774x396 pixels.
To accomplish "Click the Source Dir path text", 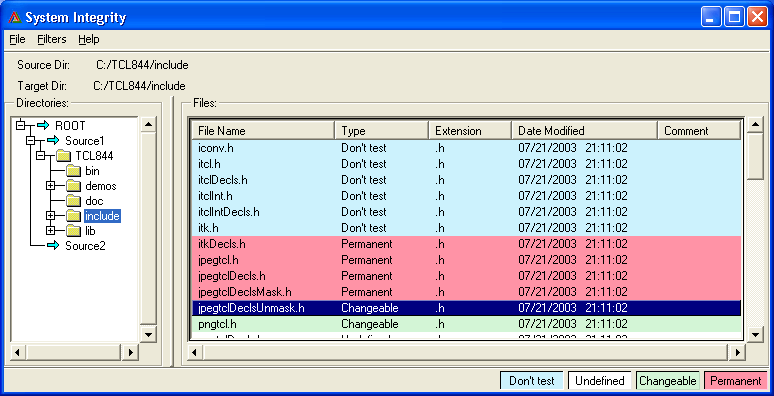I will [x=143, y=65].
